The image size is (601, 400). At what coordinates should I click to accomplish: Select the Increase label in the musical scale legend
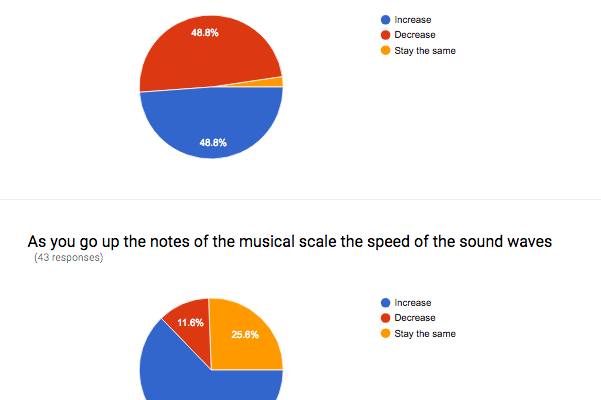click(413, 302)
